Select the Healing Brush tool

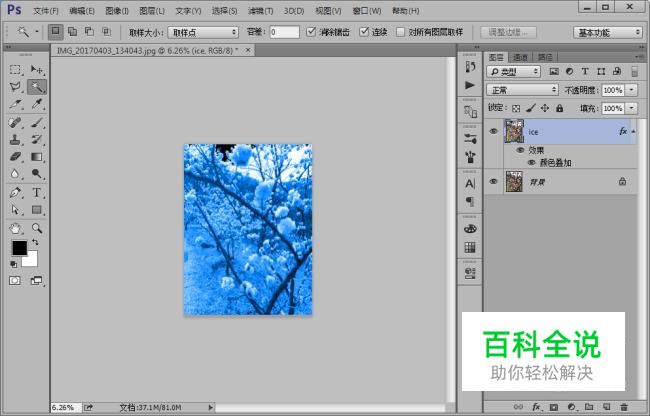[x=15, y=122]
